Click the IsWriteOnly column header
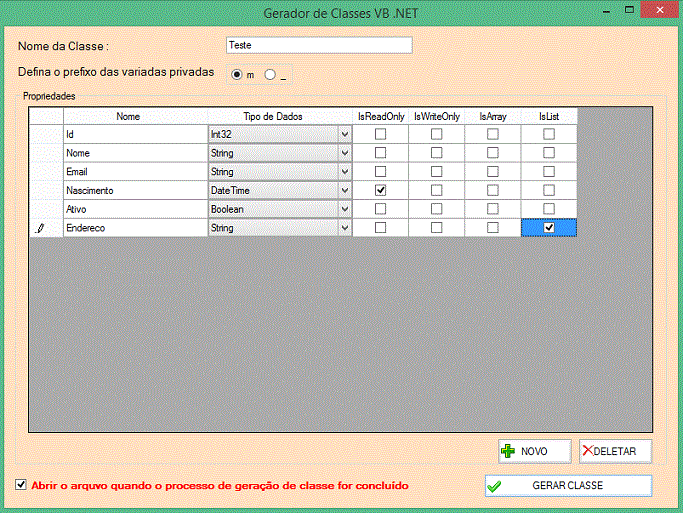 click(x=436, y=116)
